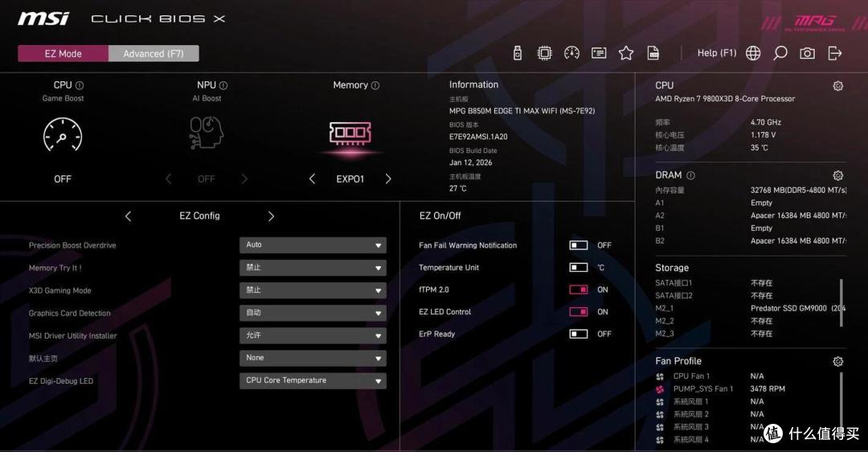Open the hardware monitor board icon in toolbar
The image size is (868, 452).
coord(599,53)
